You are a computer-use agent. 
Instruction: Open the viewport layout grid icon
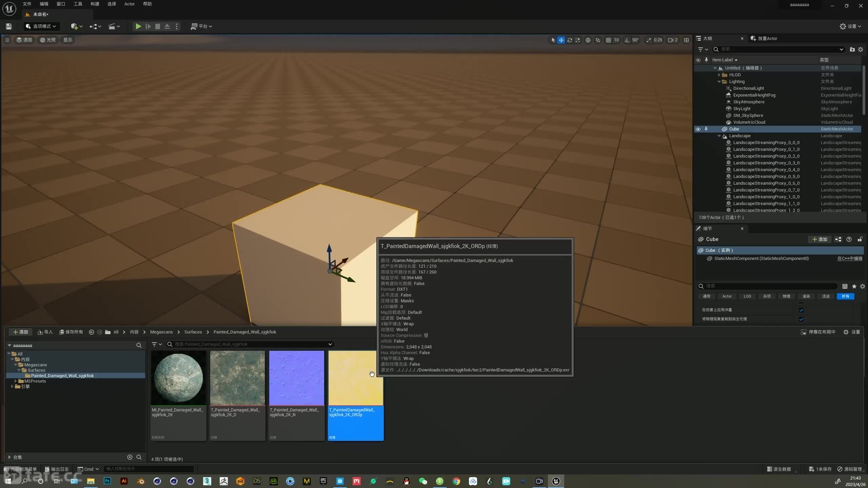pyautogui.click(x=686, y=40)
